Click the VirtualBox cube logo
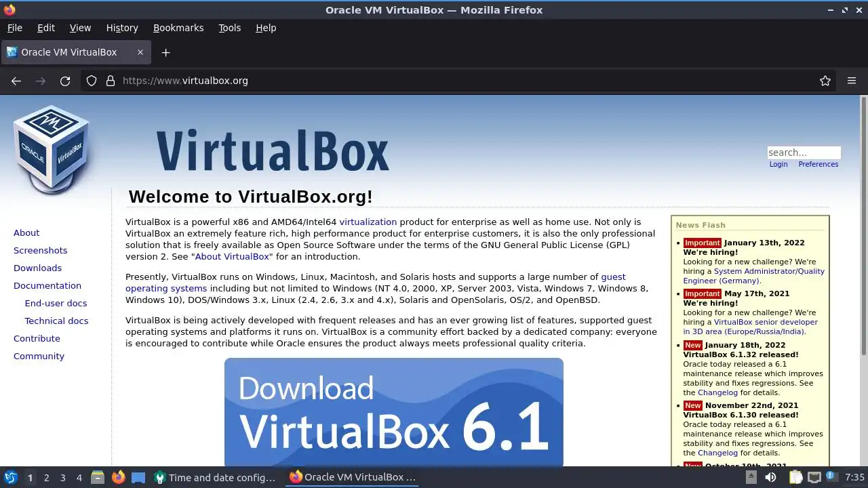 pyautogui.click(x=52, y=148)
